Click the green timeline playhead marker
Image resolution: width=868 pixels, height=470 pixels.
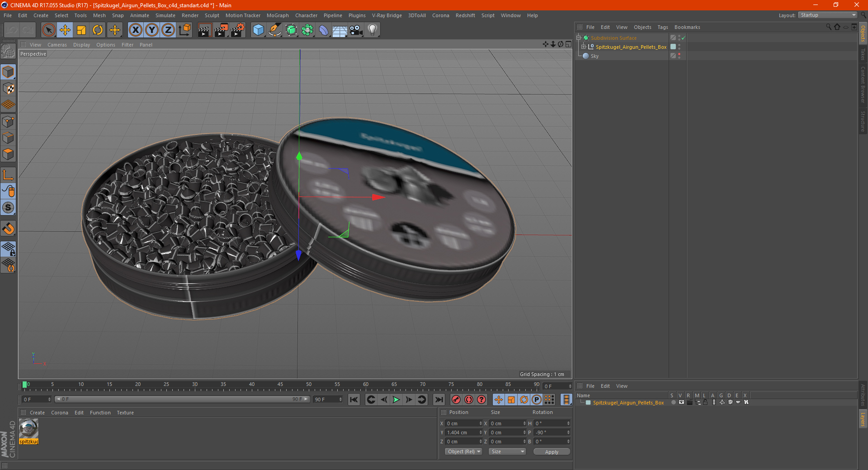tap(24, 385)
